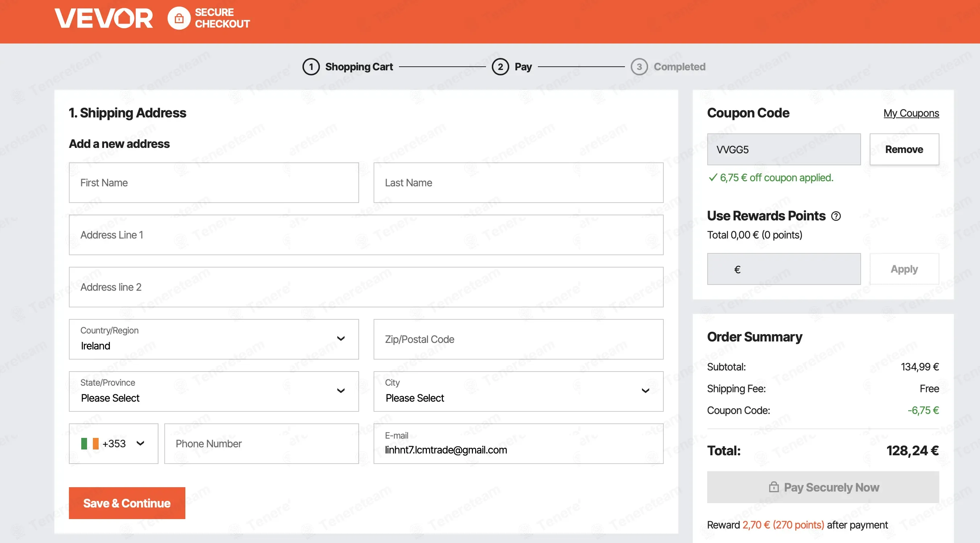Open the City dropdown
The height and width of the screenshot is (543, 980).
[518, 391]
